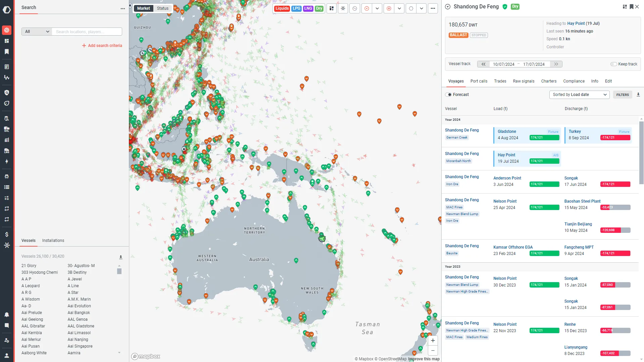Download the vessels list
644x362 pixels.
(121, 257)
